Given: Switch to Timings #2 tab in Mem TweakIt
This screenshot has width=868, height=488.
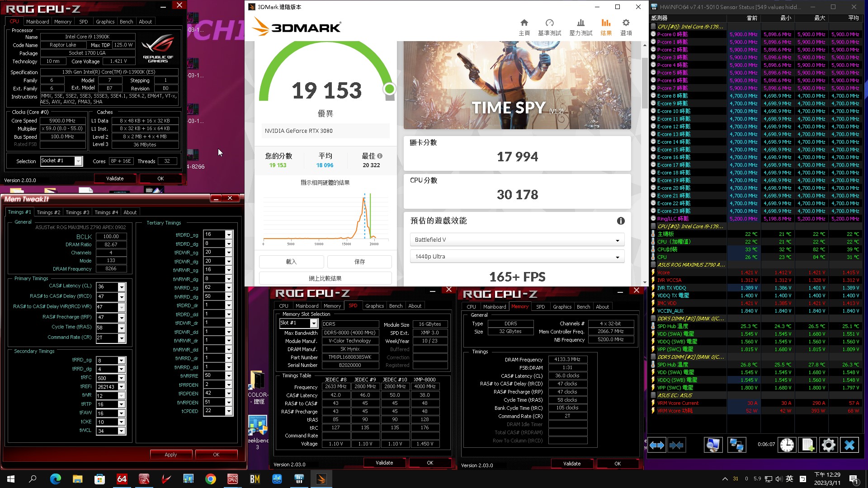Looking at the screenshot, I should pyautogui.click(x=48, y=212).
